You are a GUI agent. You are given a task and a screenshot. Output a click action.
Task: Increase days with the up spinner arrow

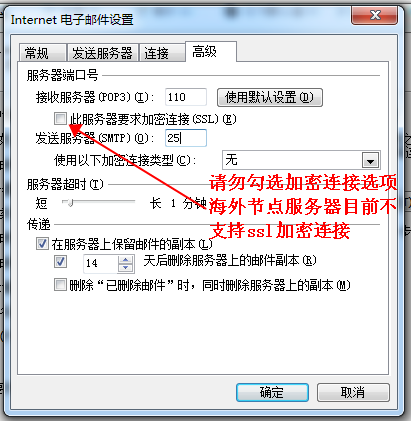126,260
